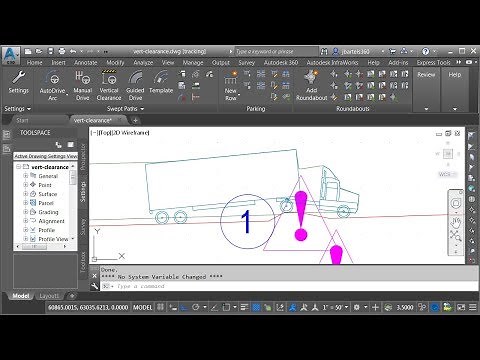The width and height of the screenshot is (480, 360).
Task: Create a New Row of parking
Action: tap(231, 85)
